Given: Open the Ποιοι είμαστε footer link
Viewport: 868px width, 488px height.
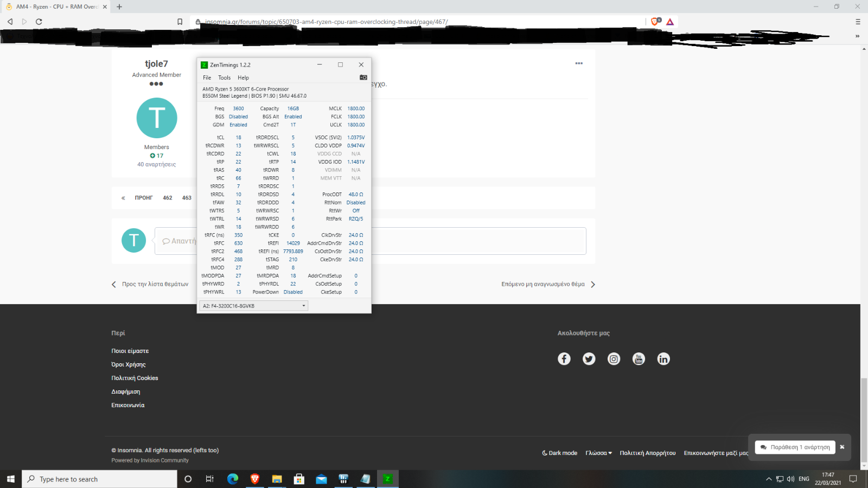Looking at the screenshot, I should [130, 351].
